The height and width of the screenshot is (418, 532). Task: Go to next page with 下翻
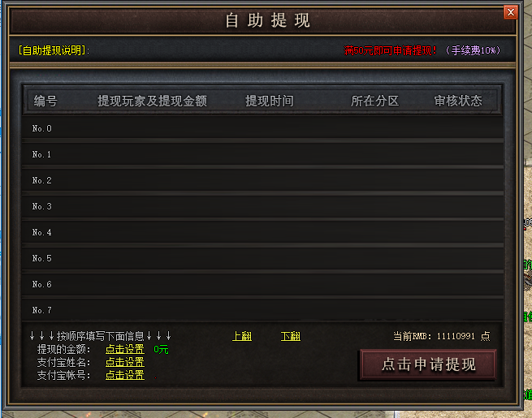pyautogui.click(x=291, y=336)
